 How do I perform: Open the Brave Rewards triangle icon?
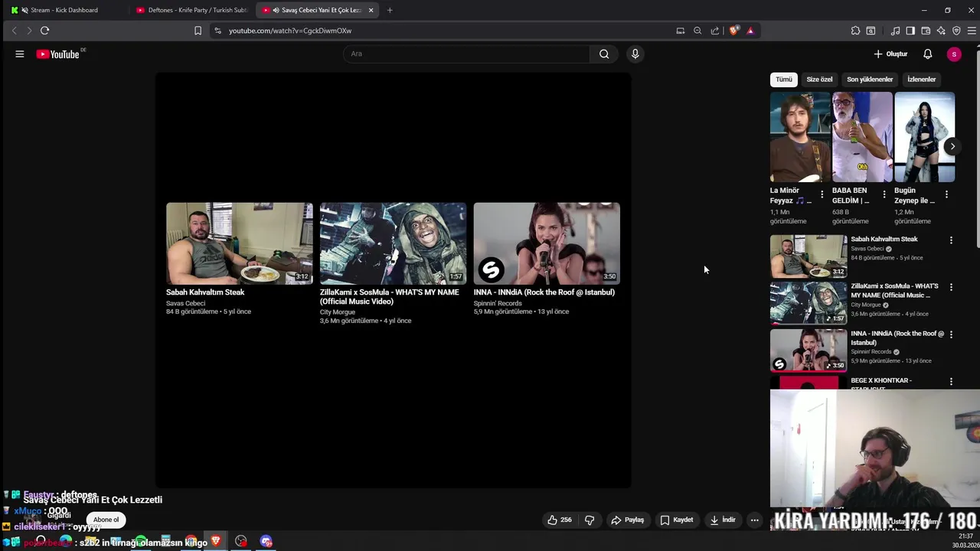coord(750,31)
